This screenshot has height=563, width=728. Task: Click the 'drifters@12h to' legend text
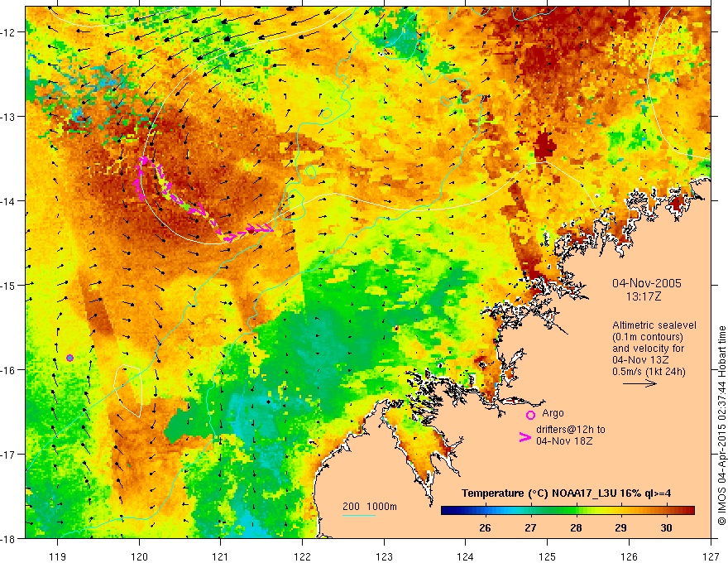571,430
